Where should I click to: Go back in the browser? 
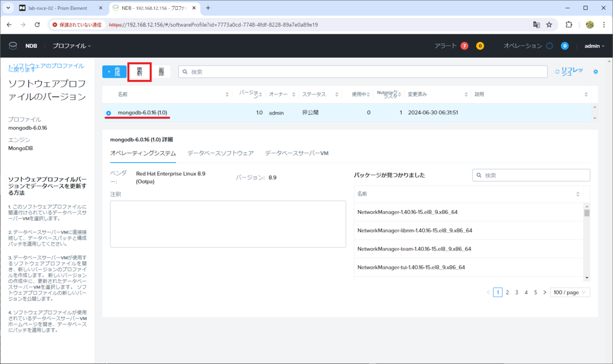[9, 25]
